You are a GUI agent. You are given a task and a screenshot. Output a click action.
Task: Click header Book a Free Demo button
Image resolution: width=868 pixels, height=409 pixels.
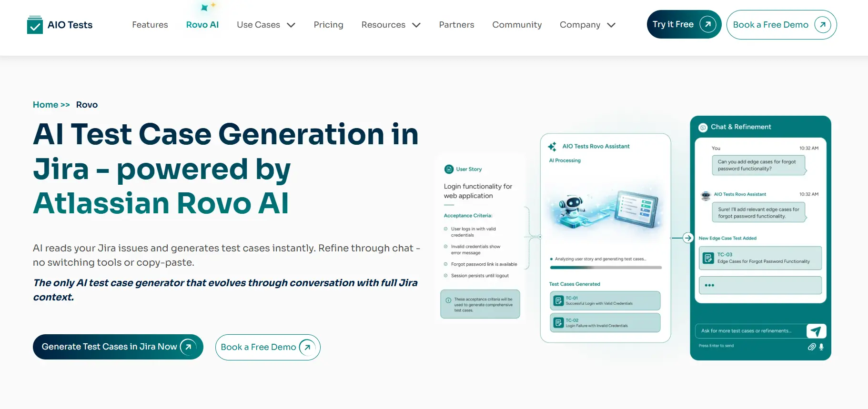781,25
